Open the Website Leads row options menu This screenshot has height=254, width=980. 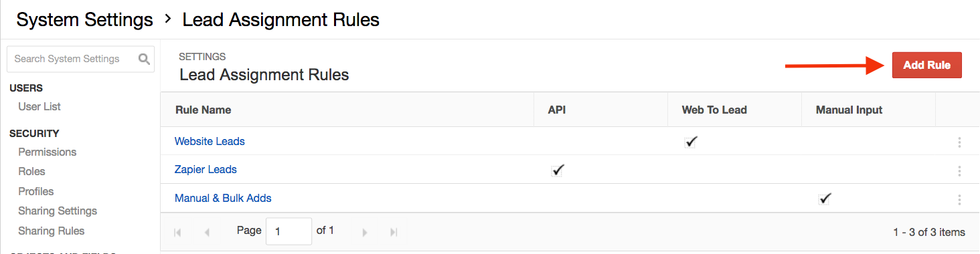959,142
